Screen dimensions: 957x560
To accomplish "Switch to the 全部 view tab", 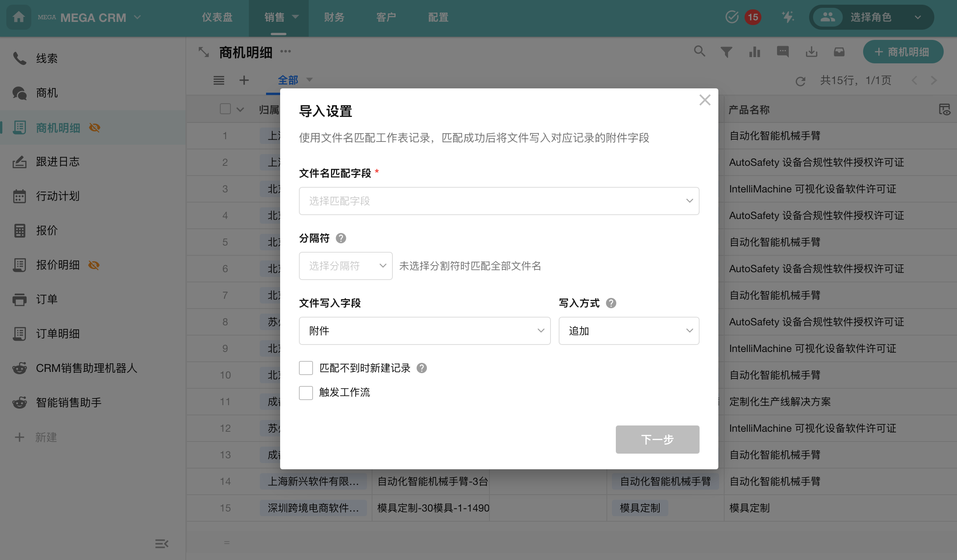I will coord(288,80).
